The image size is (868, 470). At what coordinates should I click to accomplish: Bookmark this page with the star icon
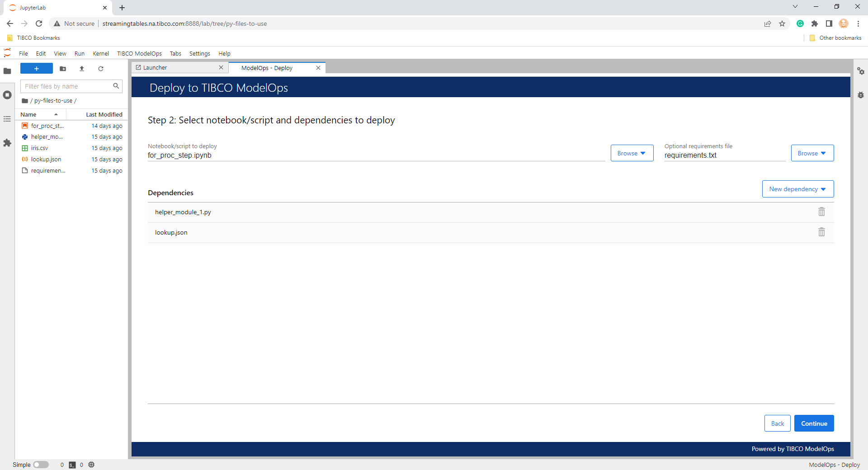[x=782, y=23]
